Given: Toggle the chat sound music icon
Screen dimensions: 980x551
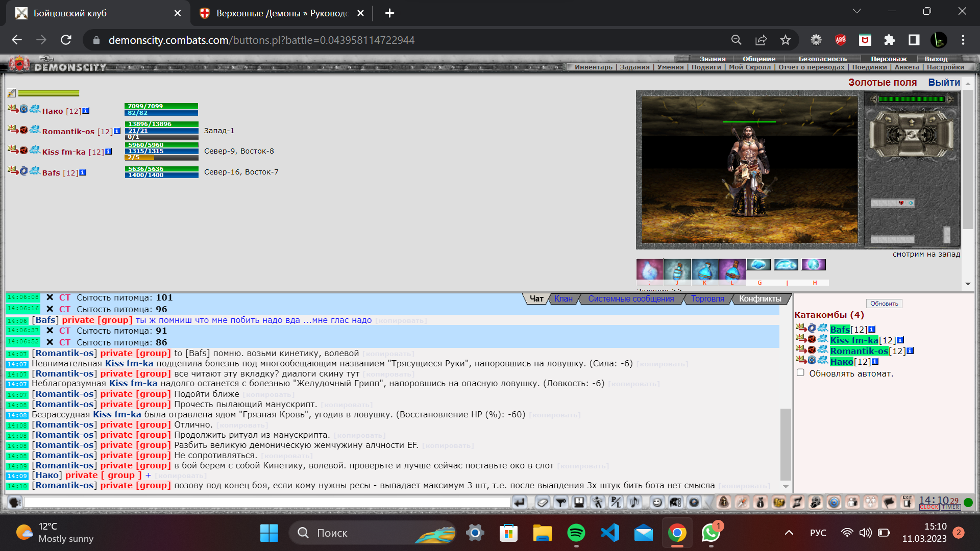Looking at the screenshot, I should [634, 503].
